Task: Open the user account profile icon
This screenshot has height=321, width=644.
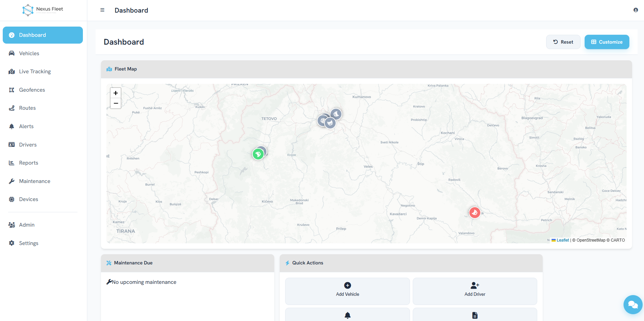Action: click(x=636, y=10)
